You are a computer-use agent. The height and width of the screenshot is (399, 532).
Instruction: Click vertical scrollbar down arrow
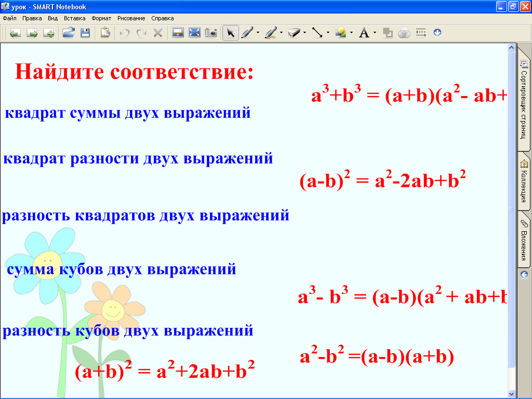point(511,394)
